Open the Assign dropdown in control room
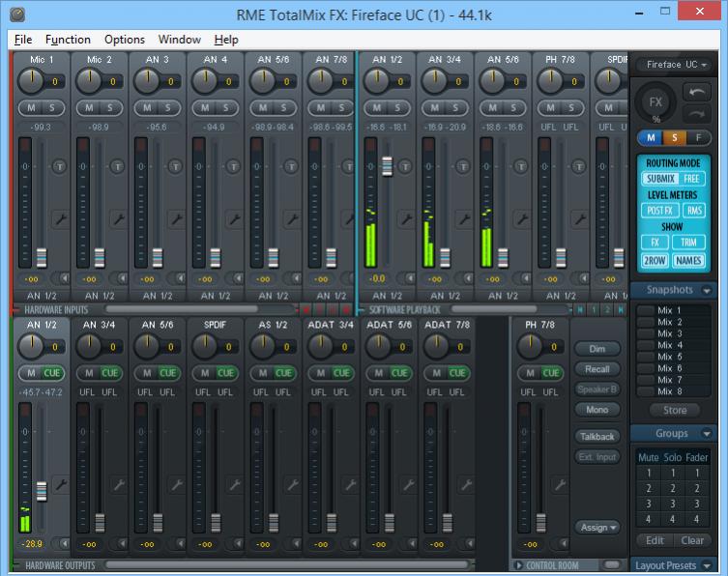 [597, 528]
